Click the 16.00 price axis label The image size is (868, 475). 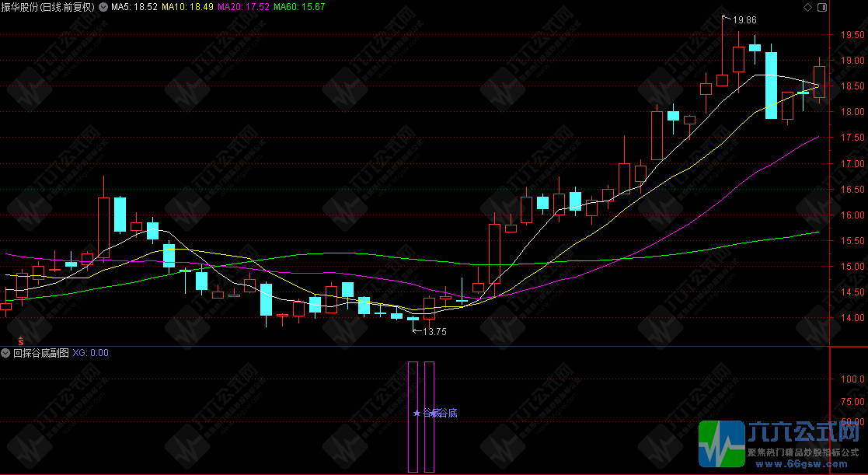point(852,215)
